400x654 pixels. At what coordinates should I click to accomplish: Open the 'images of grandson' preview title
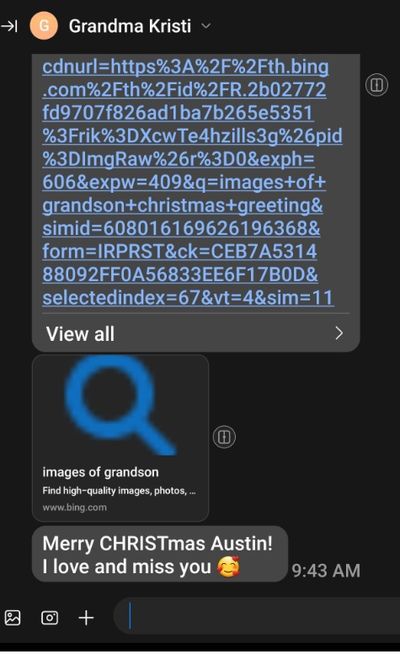[x=101, y=472]
